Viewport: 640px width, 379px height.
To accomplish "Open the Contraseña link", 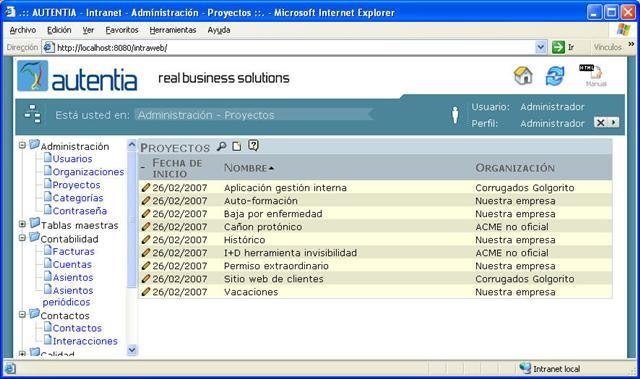I will pos(80,211).
